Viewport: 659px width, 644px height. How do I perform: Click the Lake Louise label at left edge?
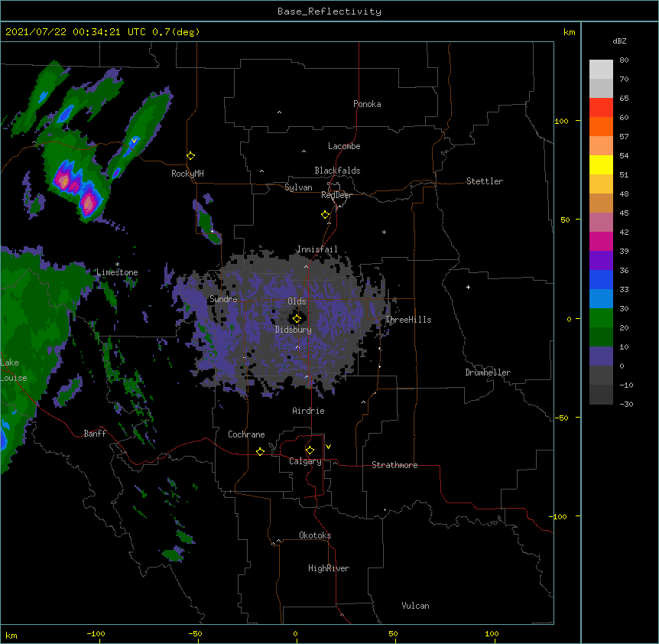pyautogui.click(x=14, y=370)
